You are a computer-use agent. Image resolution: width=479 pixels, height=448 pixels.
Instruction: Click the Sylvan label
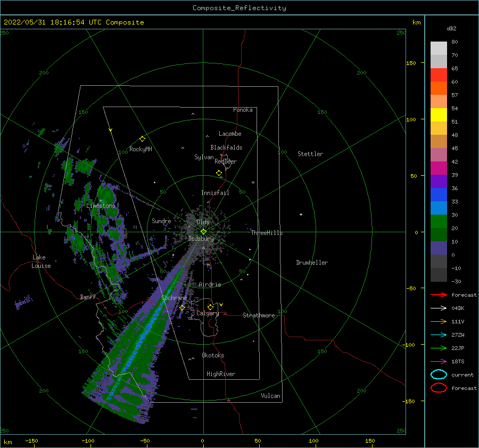click(x=204, y=157)
